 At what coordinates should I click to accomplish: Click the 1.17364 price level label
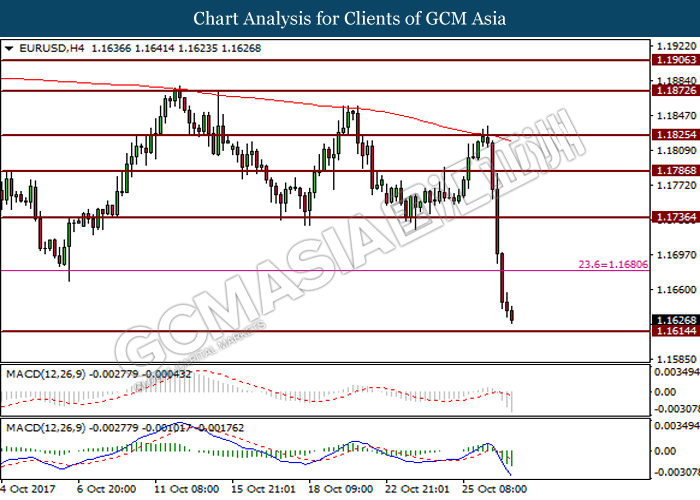click(676, 217)
